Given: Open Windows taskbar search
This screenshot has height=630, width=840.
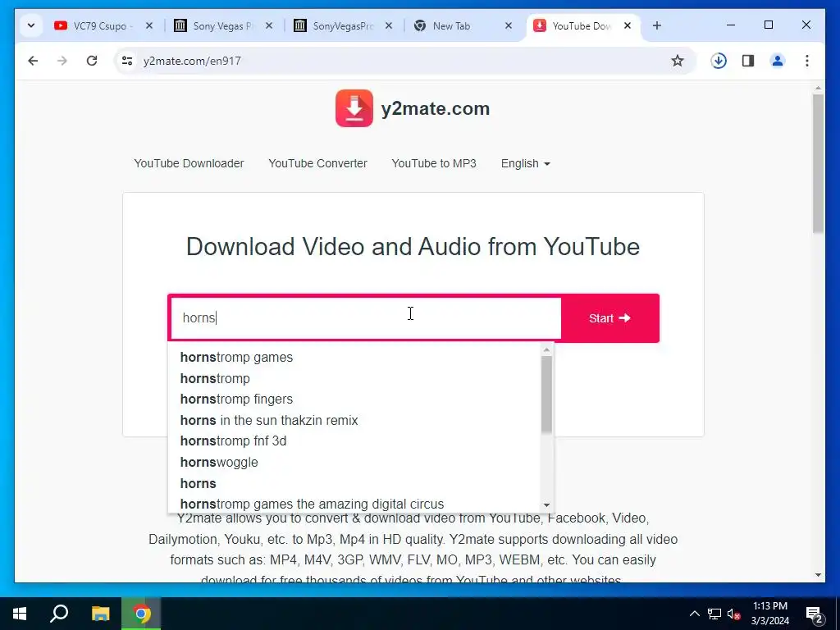Looking at the screenshot, I should 59,614.
